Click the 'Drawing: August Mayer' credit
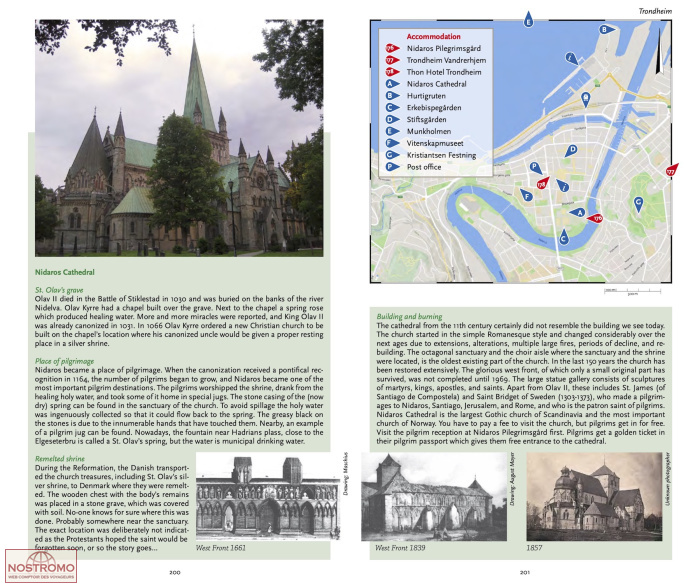This screenshot has height=588, width=700. tap(512, 479)
